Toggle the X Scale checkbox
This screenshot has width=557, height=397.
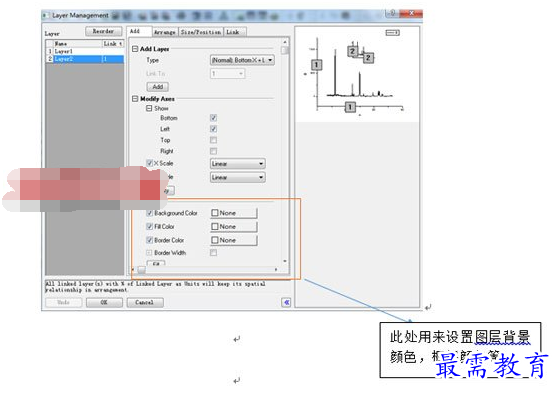pos(150,163)
